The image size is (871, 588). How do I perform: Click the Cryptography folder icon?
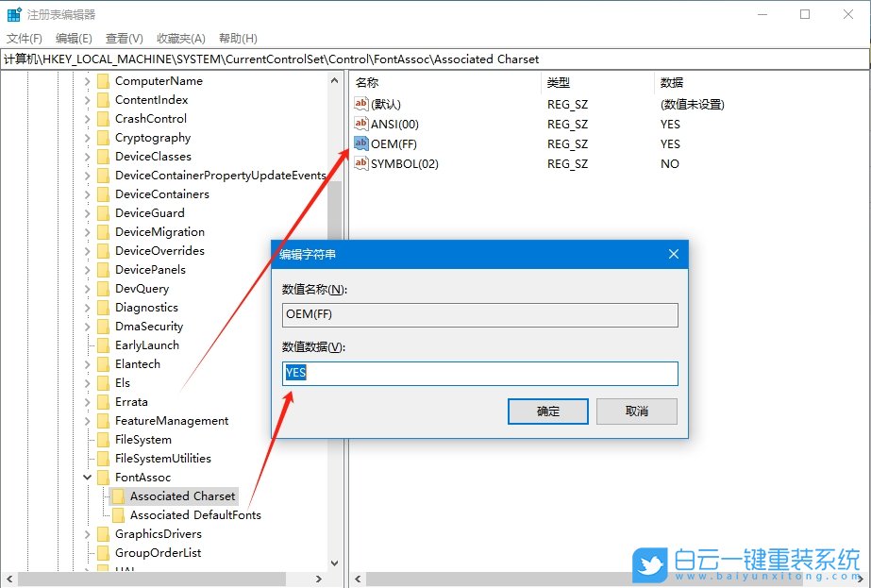pyautogui.click(x=105, y=137)
